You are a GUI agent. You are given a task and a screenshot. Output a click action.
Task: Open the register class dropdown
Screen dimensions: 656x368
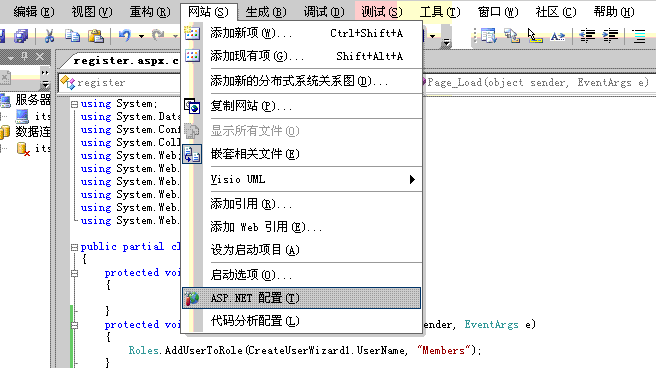click(120, 82)
